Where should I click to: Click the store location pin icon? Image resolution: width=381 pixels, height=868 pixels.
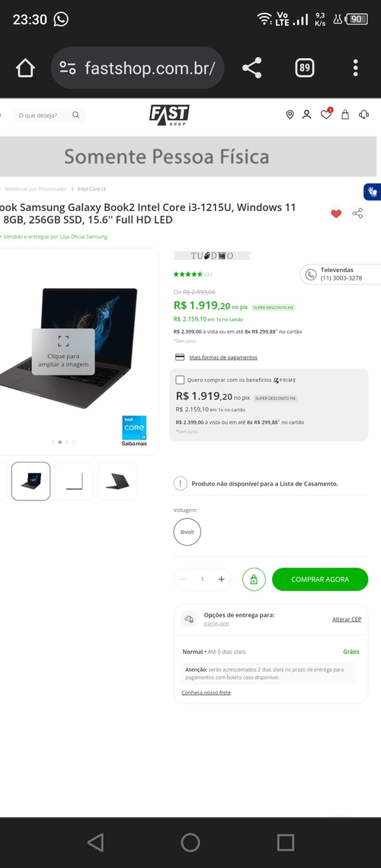tap(290, 114)
